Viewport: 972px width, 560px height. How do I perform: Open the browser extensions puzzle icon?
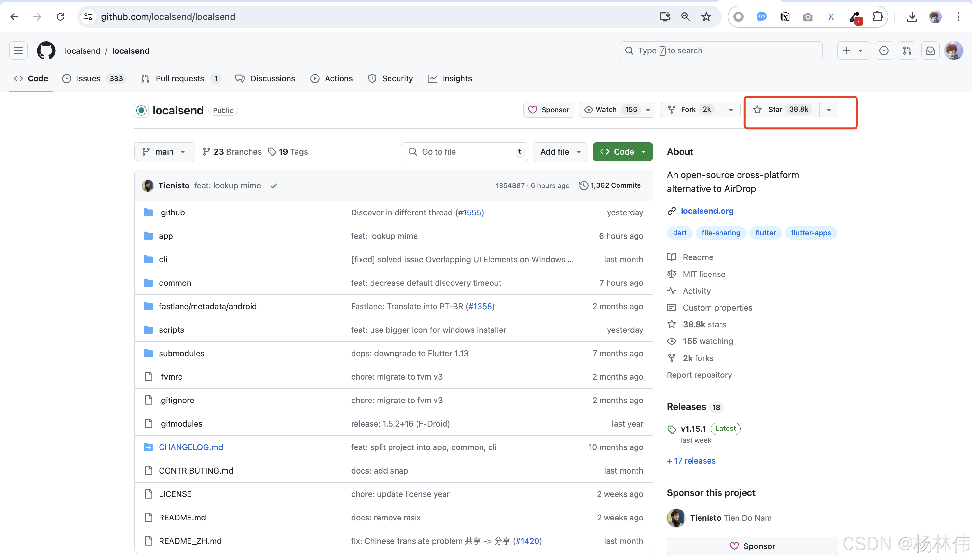pos(877,16)
